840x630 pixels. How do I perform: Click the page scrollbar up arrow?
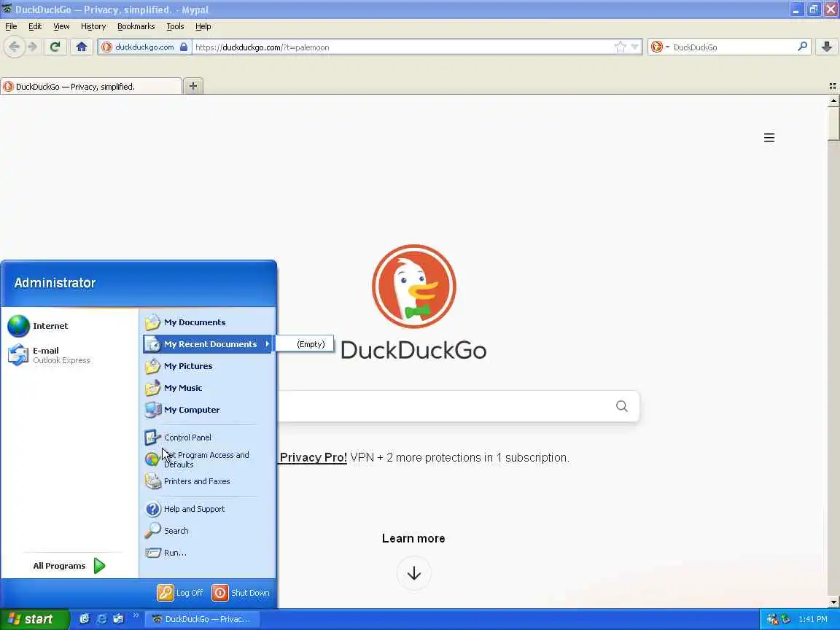pyautogui.click(x=833, y=101)
